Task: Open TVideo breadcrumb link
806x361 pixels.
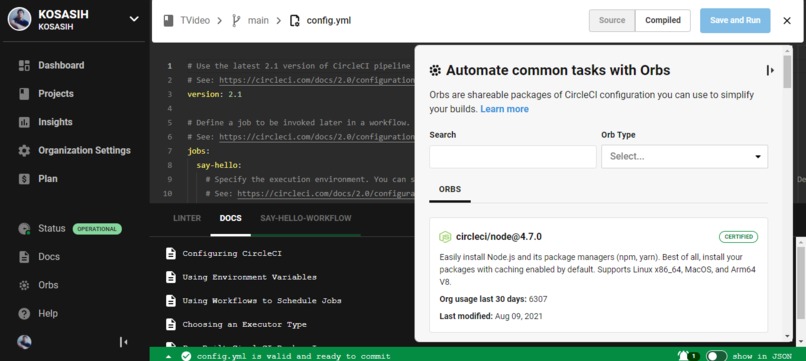Action: click(x=195, y=21)
